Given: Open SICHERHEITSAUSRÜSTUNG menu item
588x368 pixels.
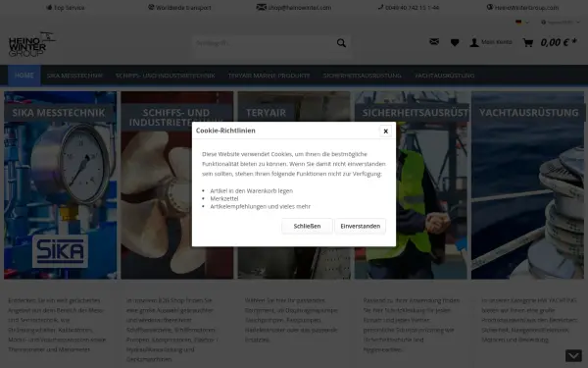Looking at the screenshot, I should pyautogui.click(x=362, y=76).
